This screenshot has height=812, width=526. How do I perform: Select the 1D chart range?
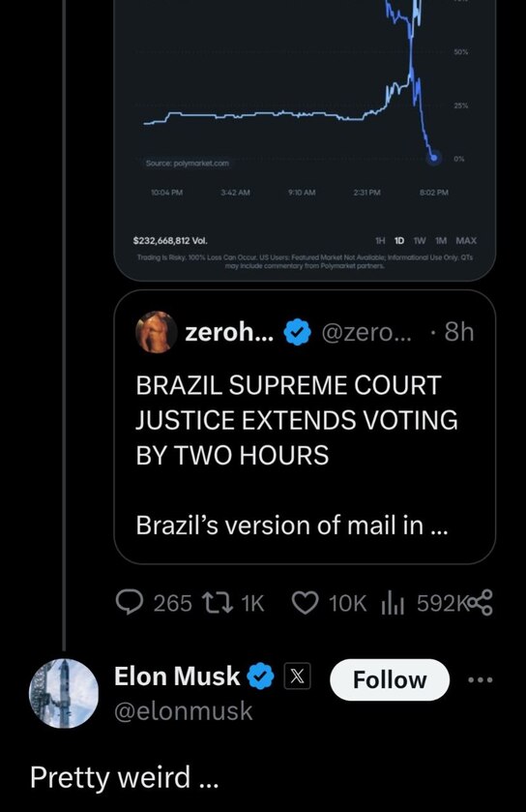[x=399, y=241]
